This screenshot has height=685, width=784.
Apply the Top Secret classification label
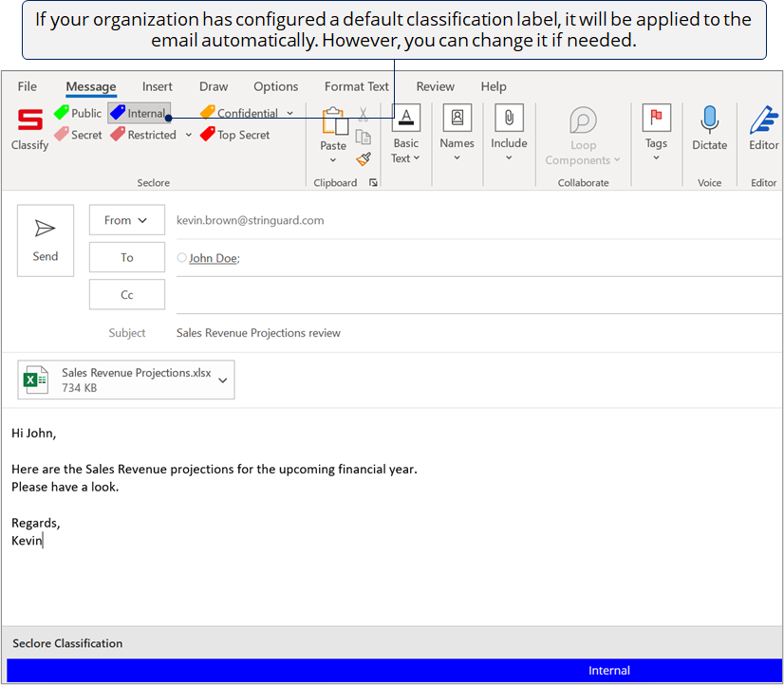coord(235,135)
